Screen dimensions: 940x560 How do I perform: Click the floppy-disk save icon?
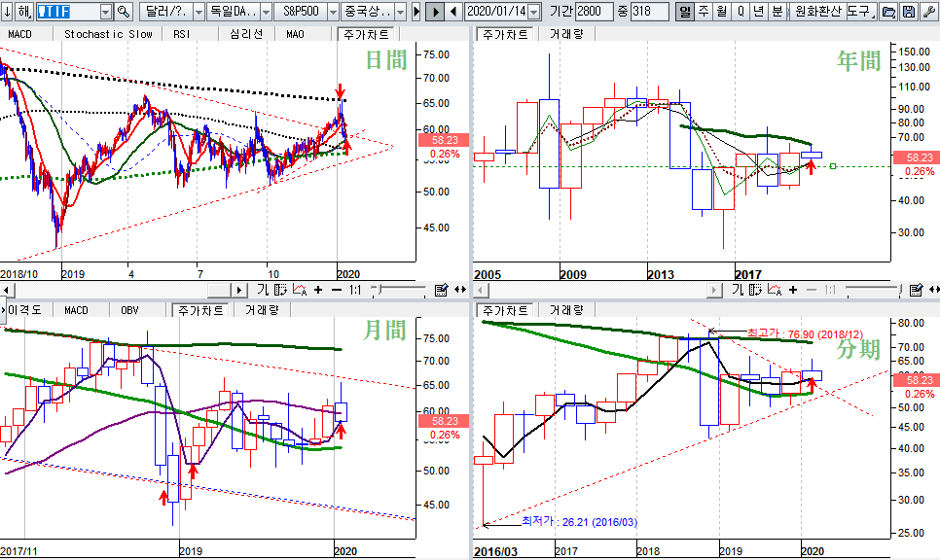909,11
